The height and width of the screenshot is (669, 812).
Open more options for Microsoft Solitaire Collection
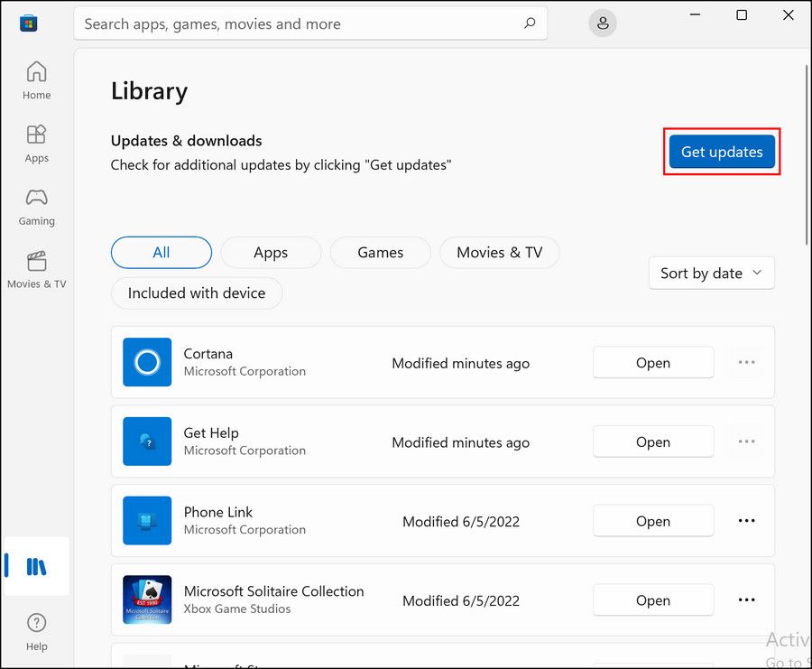[x=746, y=600]
